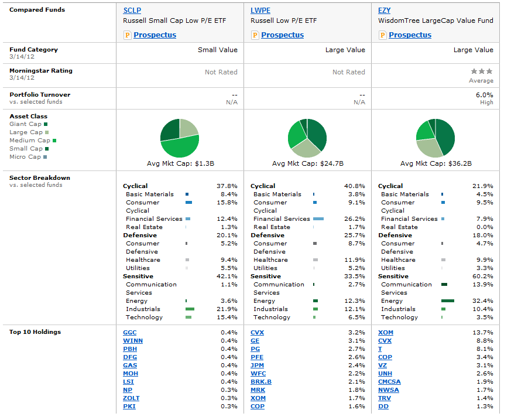511x420 pixels.
Task: Select the 'Avg Mkt Cap: $1.3B' text
Action: tap(180, 163)
